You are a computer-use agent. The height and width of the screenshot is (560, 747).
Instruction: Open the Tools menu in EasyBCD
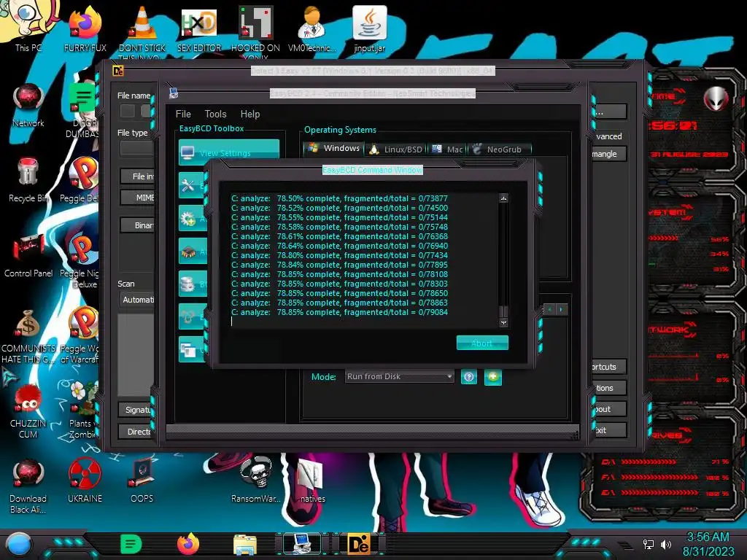click(215, 114)
